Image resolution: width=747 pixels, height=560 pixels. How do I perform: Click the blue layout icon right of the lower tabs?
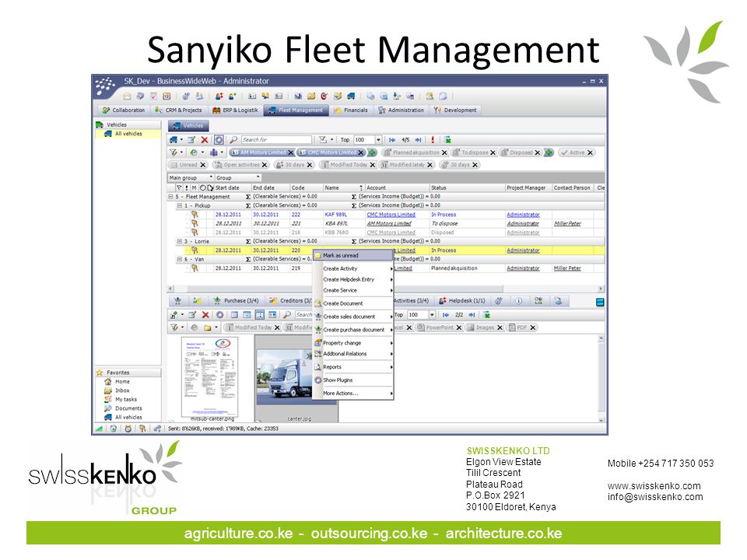pos(600,302)
